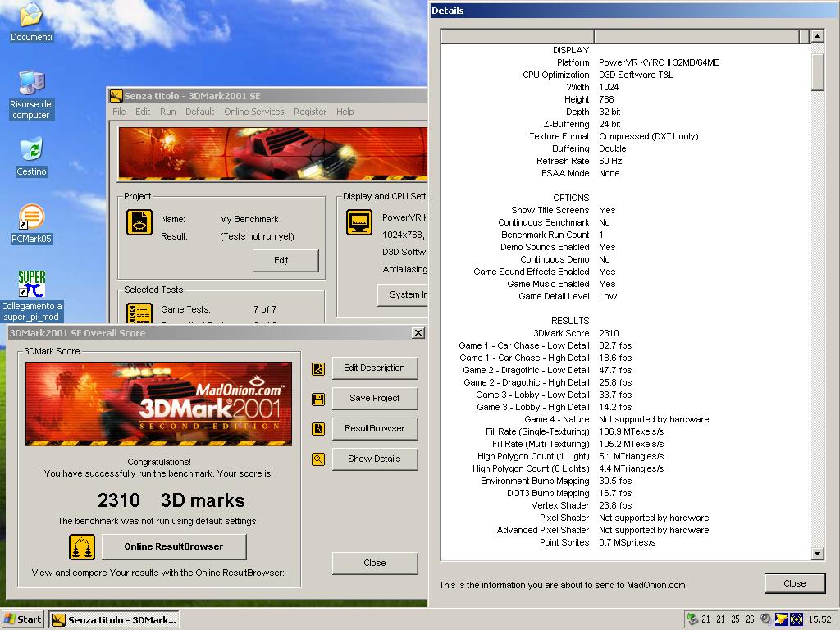Open the ResultBrowser button

(374, 428)
